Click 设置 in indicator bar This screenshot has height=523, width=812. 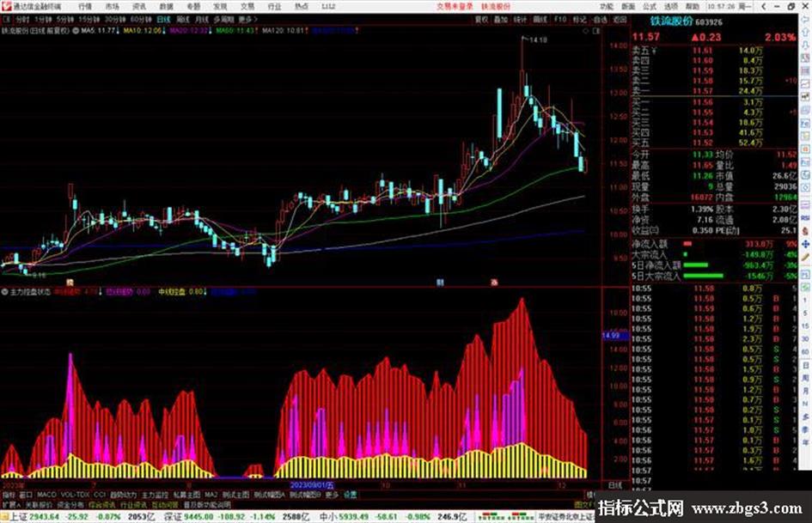click(350, 495)
